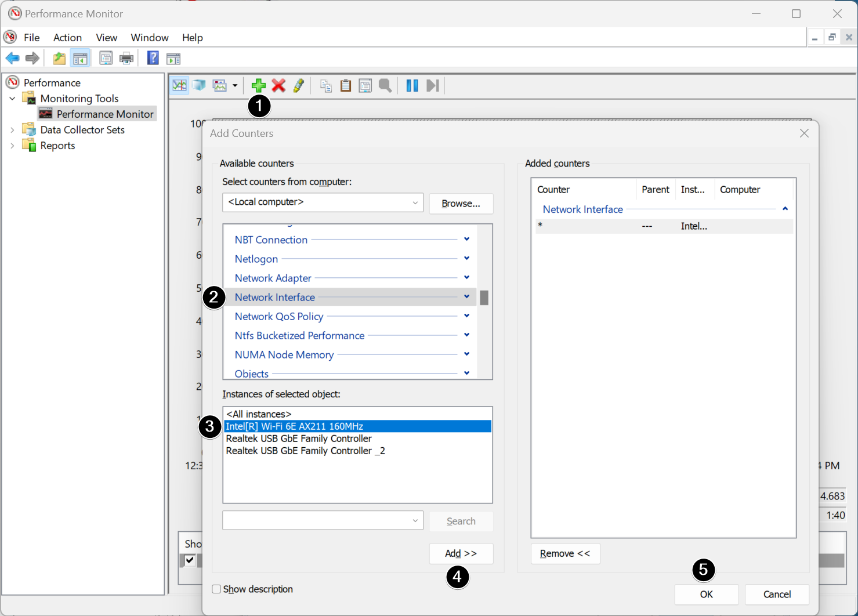Open the View menu
This screenshot has height=616, width=858.
[106, 38]
